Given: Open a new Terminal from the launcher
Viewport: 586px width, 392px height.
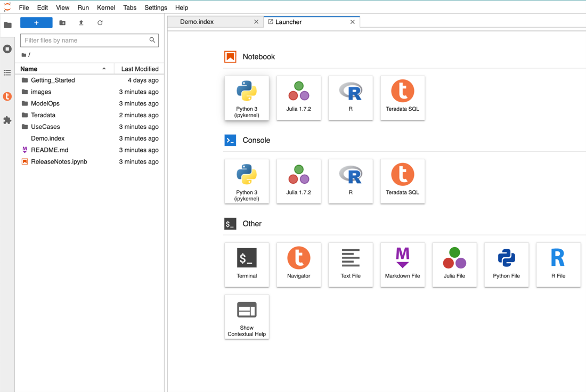Looking at the screenshot, I should tap(247, 264).
